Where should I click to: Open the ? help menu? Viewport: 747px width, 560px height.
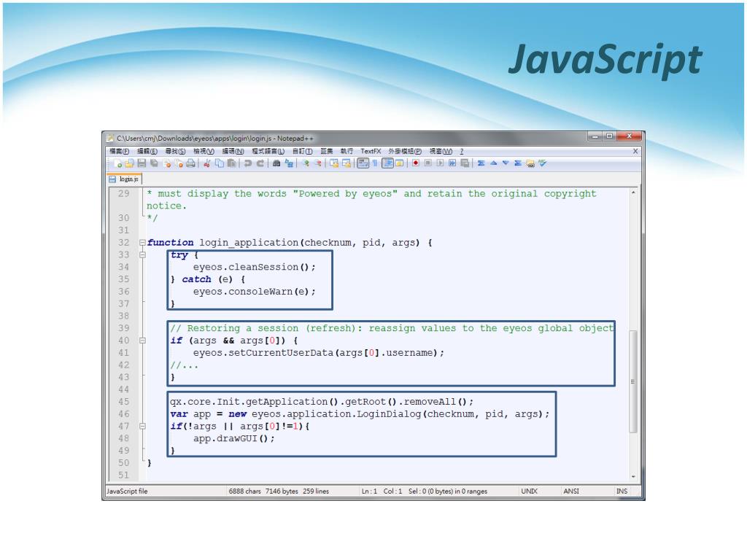point(461,151)
